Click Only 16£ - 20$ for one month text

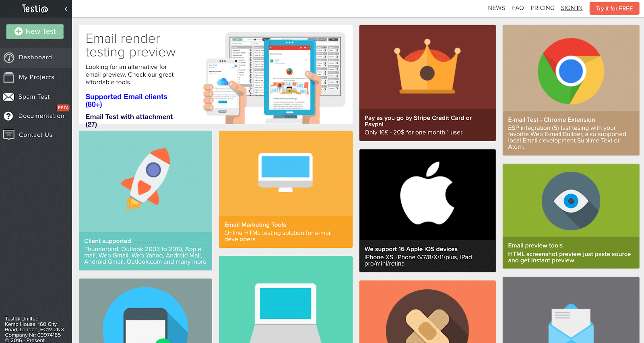[x=413, y=132]
